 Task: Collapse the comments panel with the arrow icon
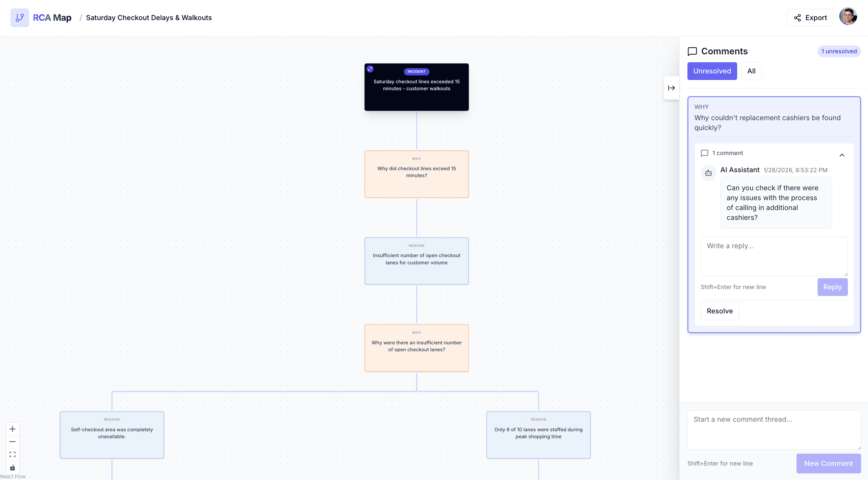point(671,88)
